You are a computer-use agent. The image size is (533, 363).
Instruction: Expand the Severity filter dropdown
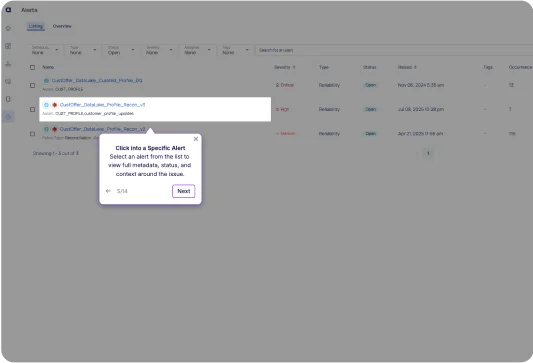coord(159,50)
